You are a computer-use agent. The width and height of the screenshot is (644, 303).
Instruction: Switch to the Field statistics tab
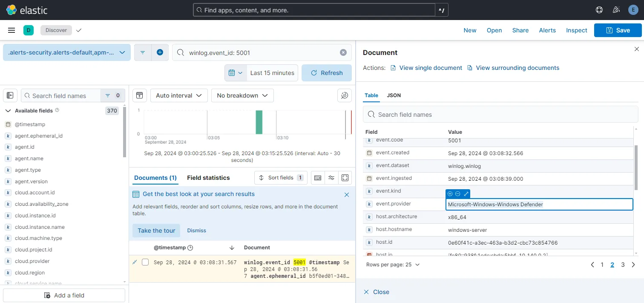click(208, 178)
